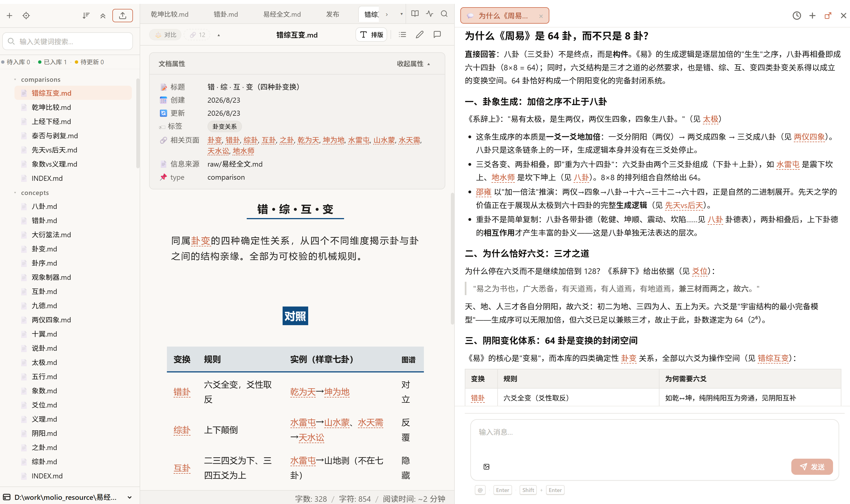Screen dimensions: 850x504
Task: Open chat history via the clock icon
Action: [797, 16]
